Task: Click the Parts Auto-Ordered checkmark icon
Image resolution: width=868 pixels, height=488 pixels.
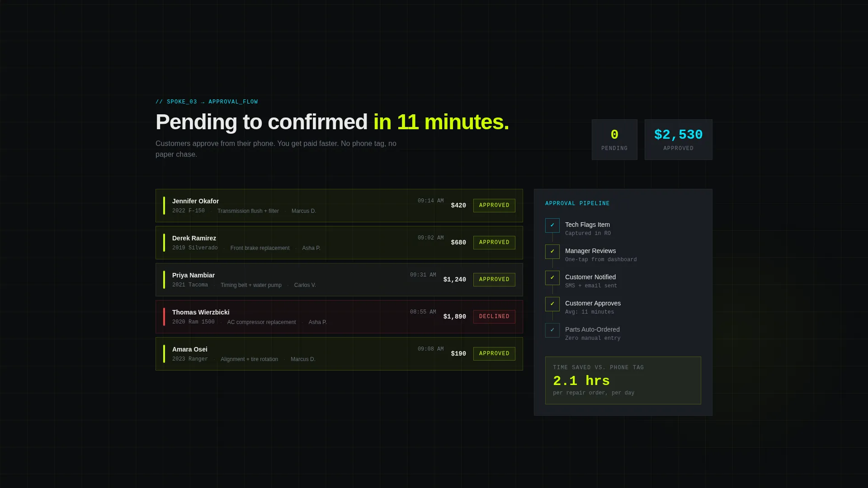Action: click(552, 330)
